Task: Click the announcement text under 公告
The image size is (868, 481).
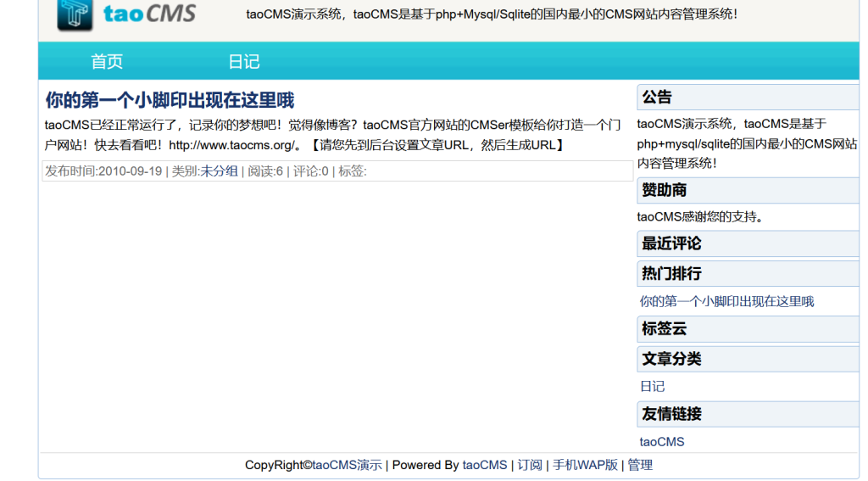Action: 747,143
